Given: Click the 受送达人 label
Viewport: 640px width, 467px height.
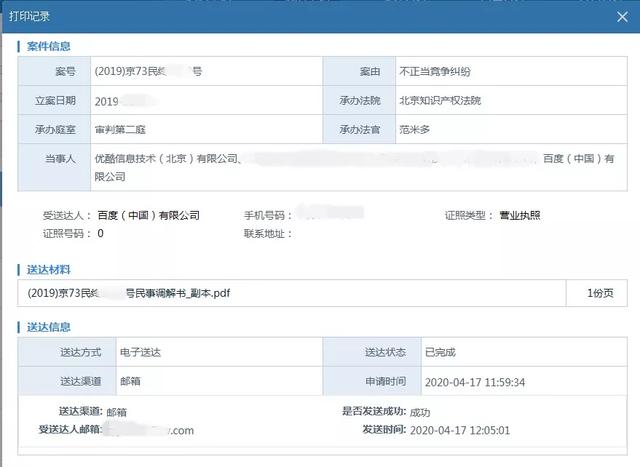Looking at the screenshot, I should point(67,215).
